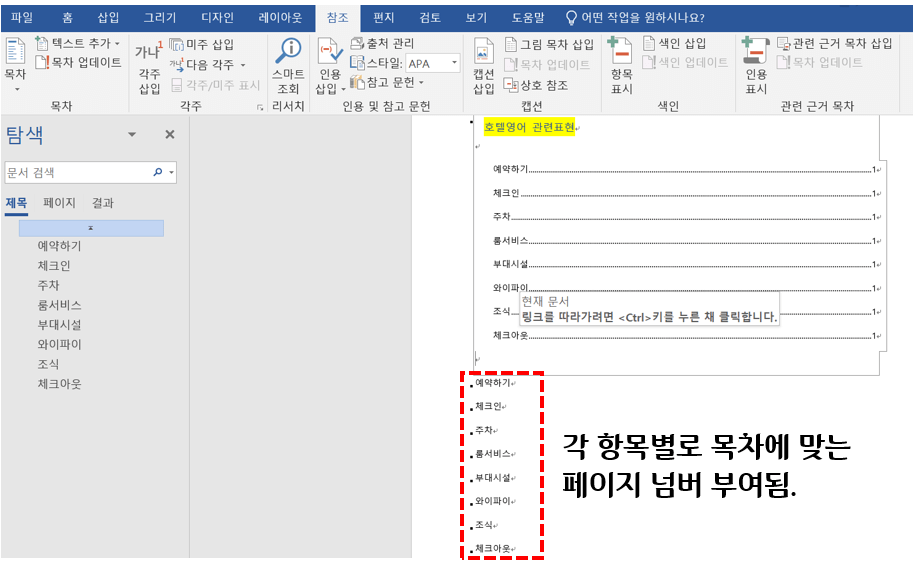The width and height of the screenshot is (913, 571).
Task: Click the first 목차 업데이트 button
Action: pos(78,62)
